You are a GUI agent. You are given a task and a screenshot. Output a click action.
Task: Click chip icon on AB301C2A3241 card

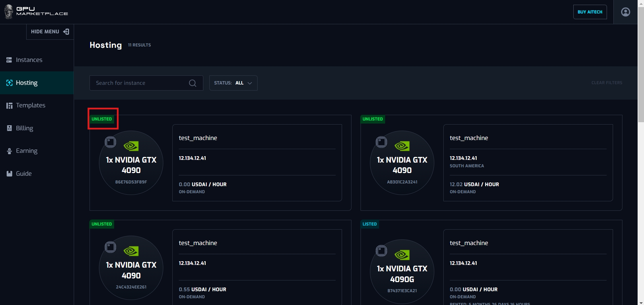381,142
